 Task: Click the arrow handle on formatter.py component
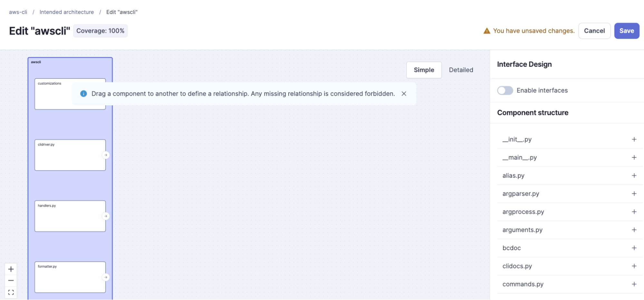pyautogui.click(x=106, y=277)
